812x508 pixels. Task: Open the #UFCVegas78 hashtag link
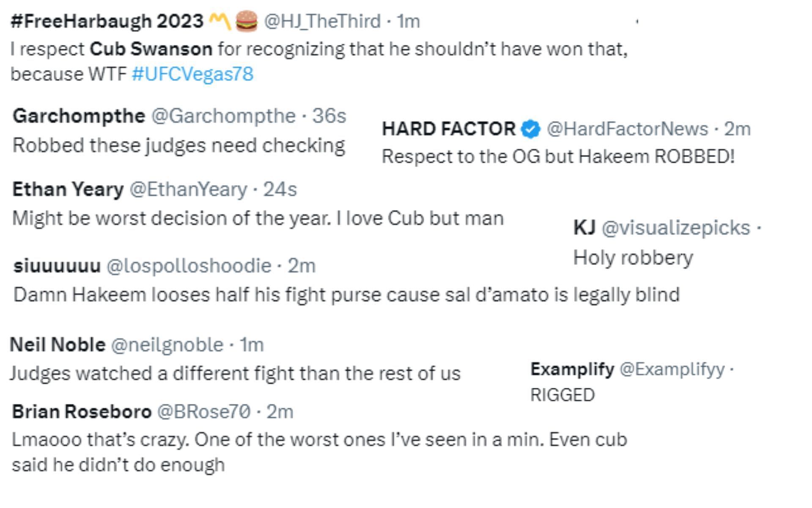(x=192, y=75)
